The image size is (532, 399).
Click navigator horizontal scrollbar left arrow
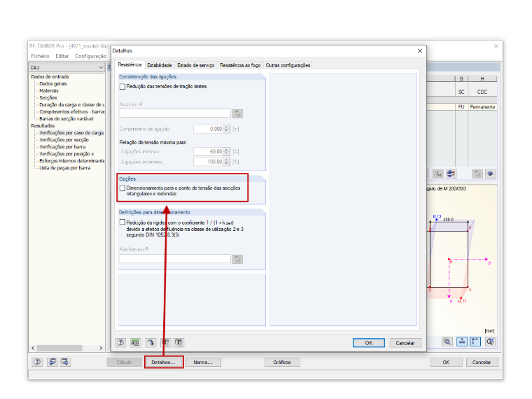tap(33, 348)
